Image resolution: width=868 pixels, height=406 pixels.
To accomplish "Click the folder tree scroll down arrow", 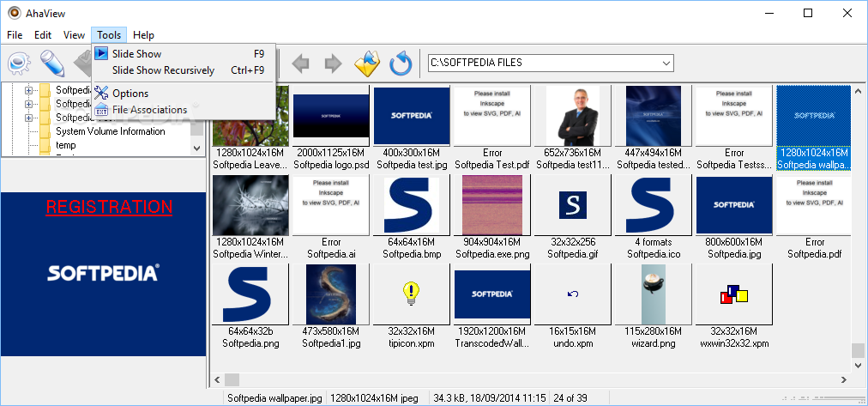I will 197,148.
